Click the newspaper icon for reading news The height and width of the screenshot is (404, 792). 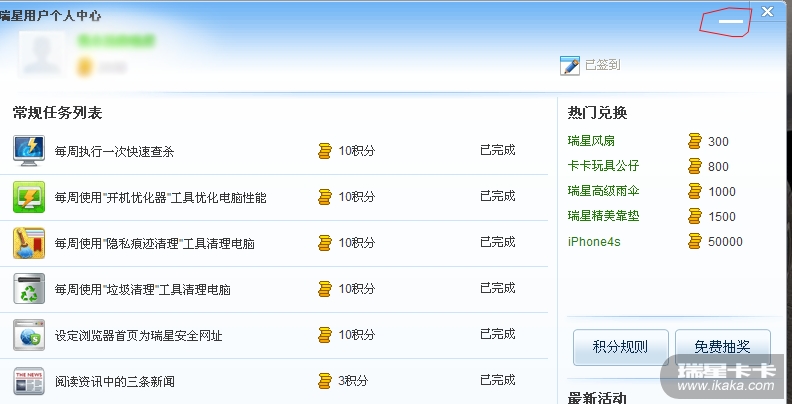pos(29,381)
